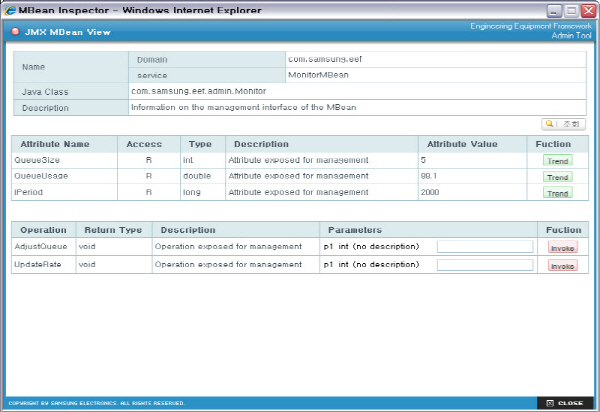Click the Operation column header
600x412 pixels.
coord(43,230)
